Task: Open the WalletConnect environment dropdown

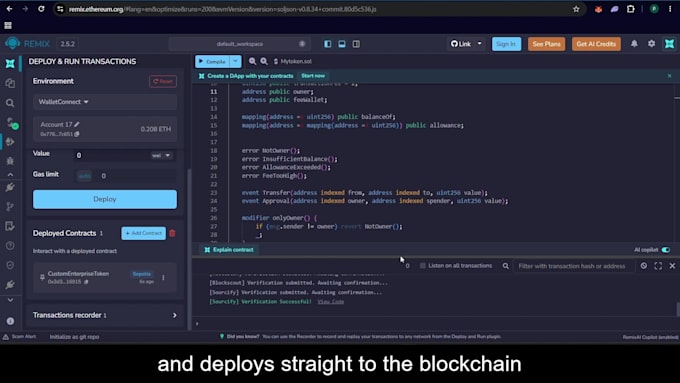Action: (105, 102)
